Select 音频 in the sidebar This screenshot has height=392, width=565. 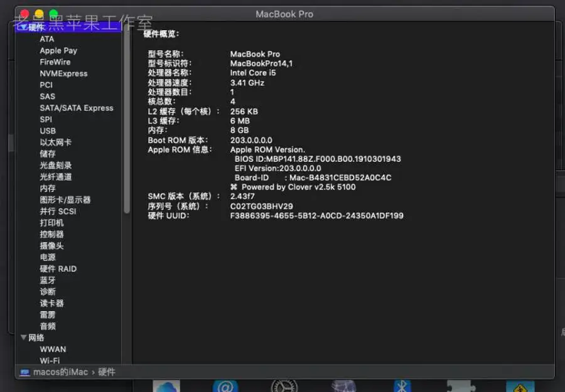pos(48,326)
